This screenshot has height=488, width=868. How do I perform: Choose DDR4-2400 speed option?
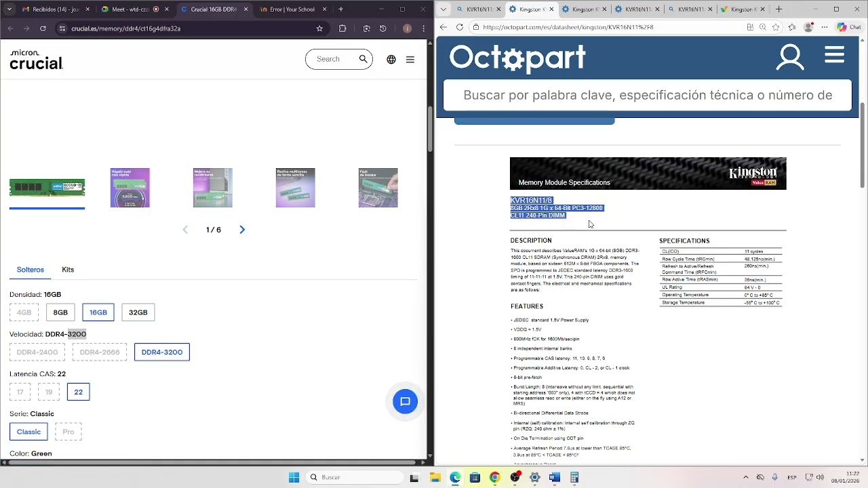(37, 352)
